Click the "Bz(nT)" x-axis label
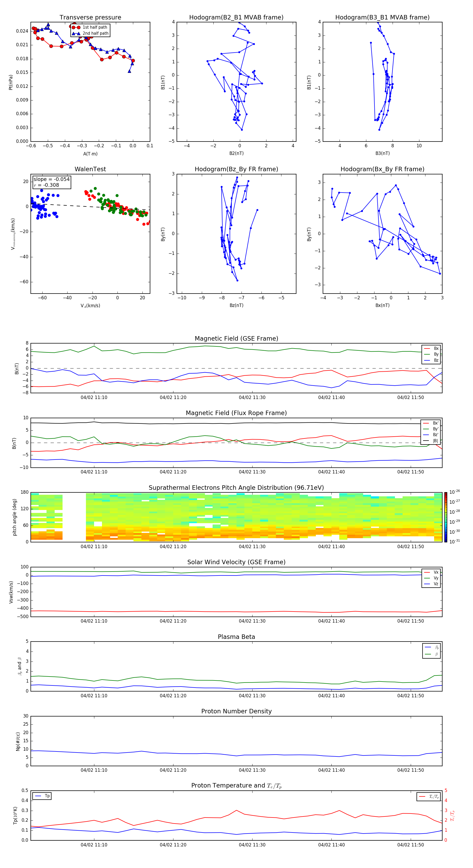This screenshot has width=473, height=868. (x=236, y=305)
